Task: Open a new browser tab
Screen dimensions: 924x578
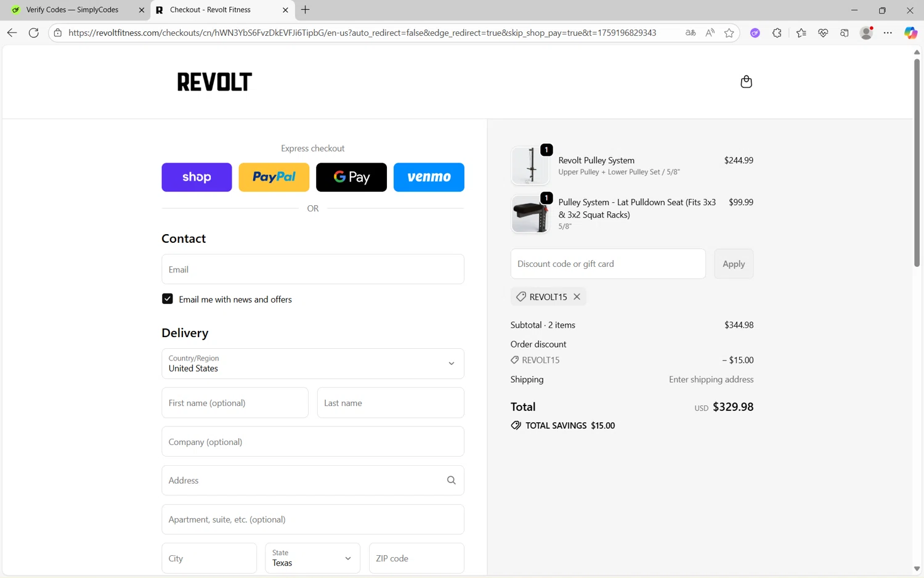Action: pos(306,10)
